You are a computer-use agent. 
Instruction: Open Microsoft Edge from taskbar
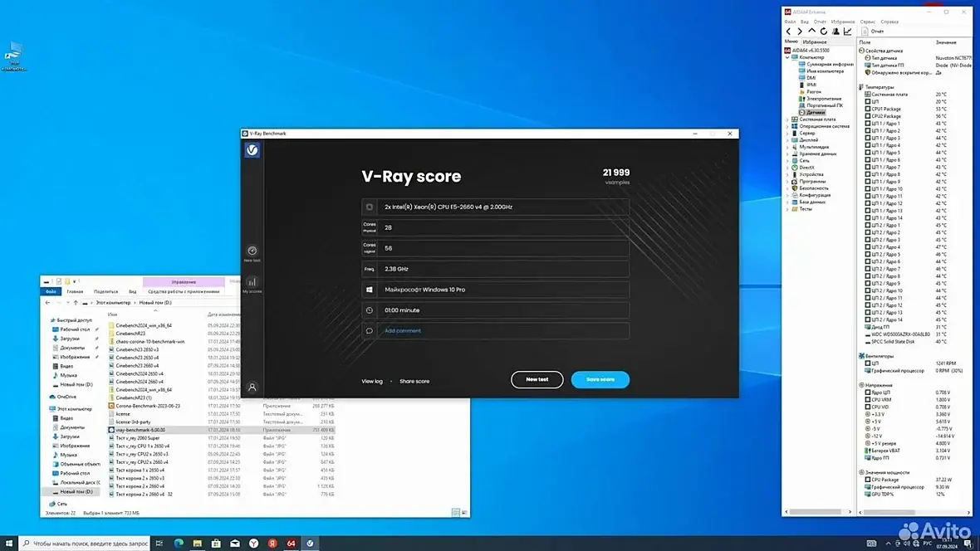(x=179, y=544)
